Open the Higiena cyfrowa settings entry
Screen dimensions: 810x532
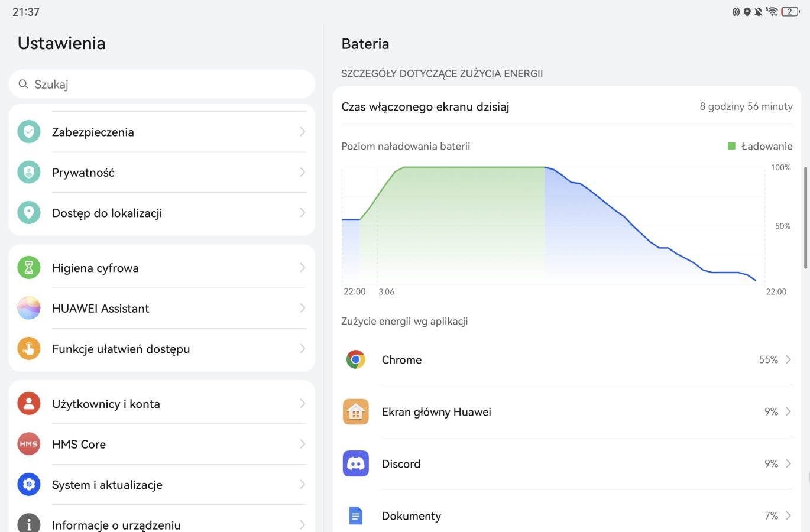162,268
